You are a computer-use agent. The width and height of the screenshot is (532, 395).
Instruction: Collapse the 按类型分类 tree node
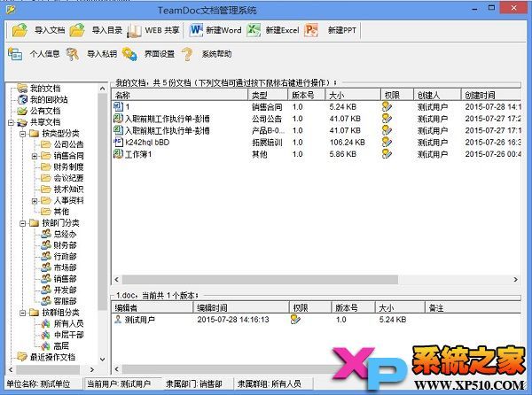(x=23, y=134)
